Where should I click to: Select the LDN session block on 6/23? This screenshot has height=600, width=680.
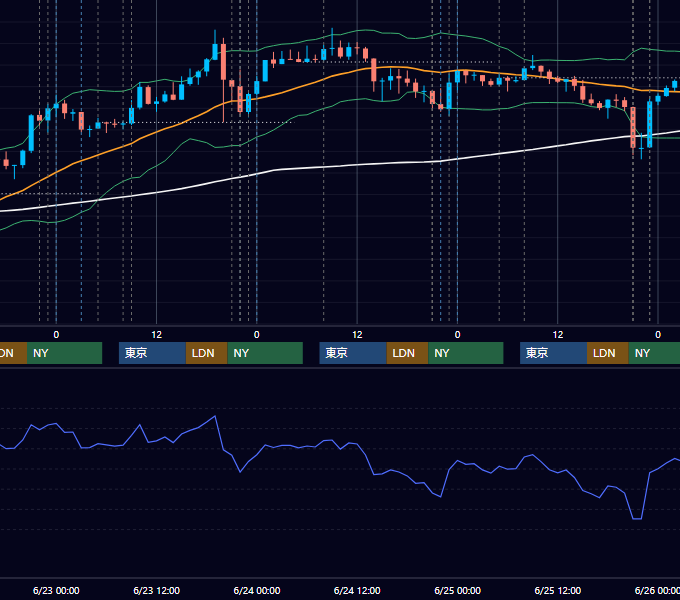point(206,353)
